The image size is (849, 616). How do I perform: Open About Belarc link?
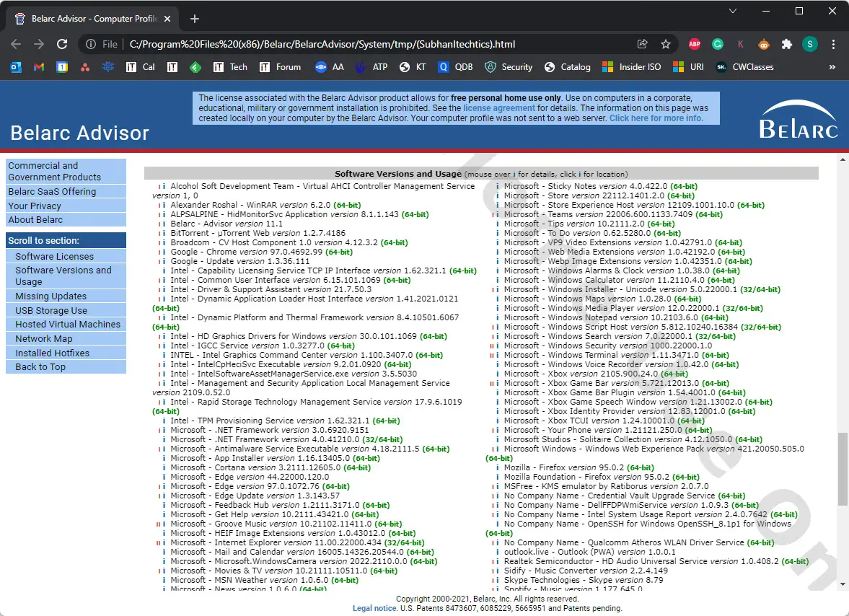coord(66,220)
